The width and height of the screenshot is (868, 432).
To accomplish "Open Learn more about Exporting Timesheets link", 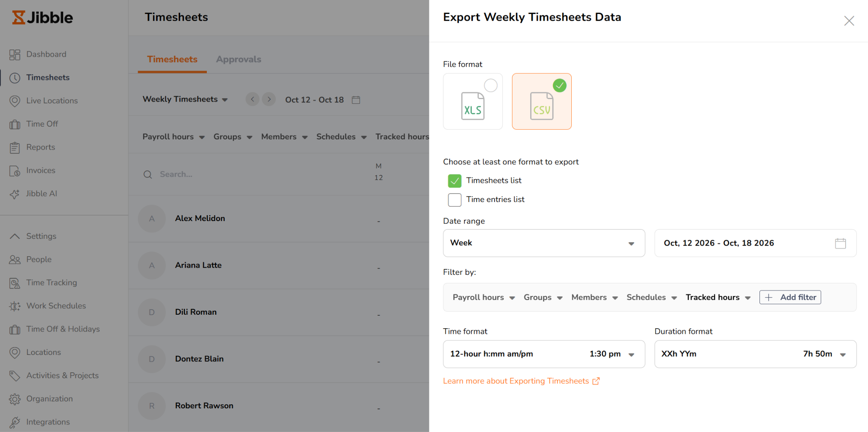I will [x=521, y=381].
